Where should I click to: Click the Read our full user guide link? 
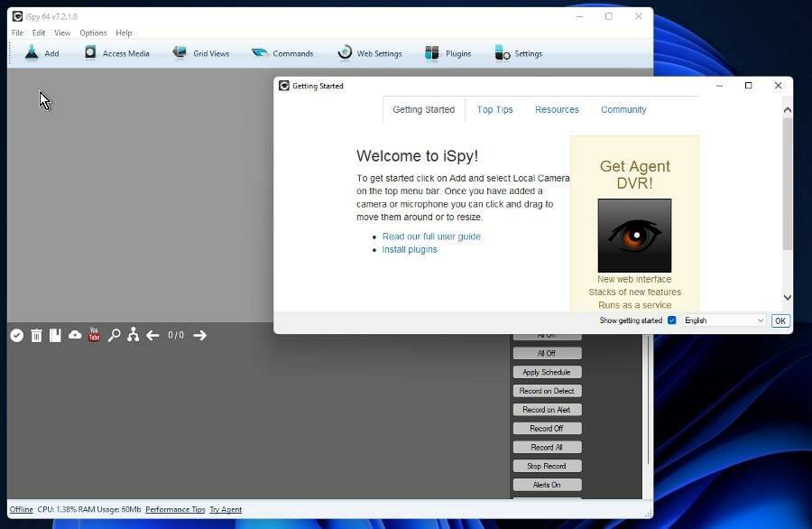[x=431, y=237]
